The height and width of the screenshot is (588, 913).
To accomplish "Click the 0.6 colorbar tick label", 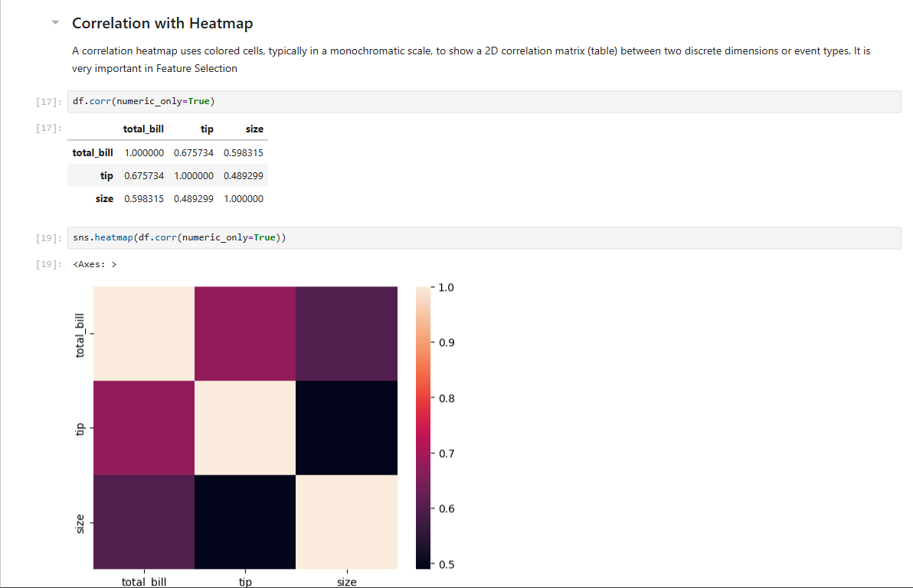I will [x=447, y=509].
